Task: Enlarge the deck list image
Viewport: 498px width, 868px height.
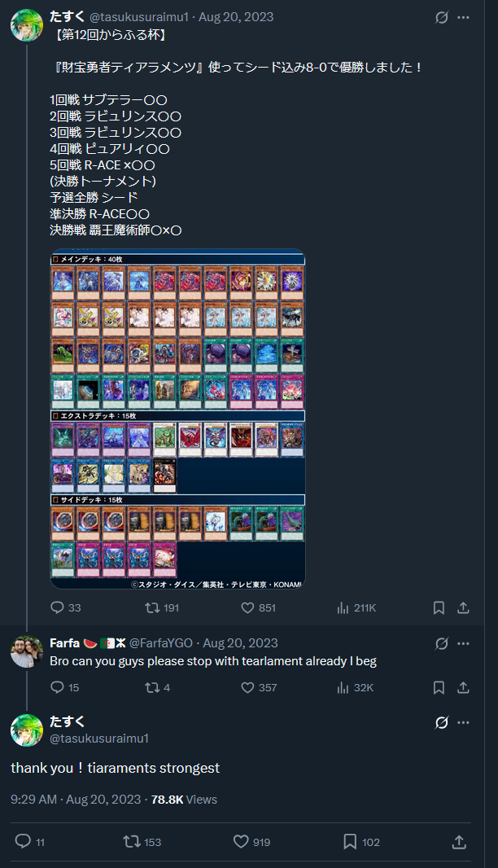Action: click(x=177, y=419)
